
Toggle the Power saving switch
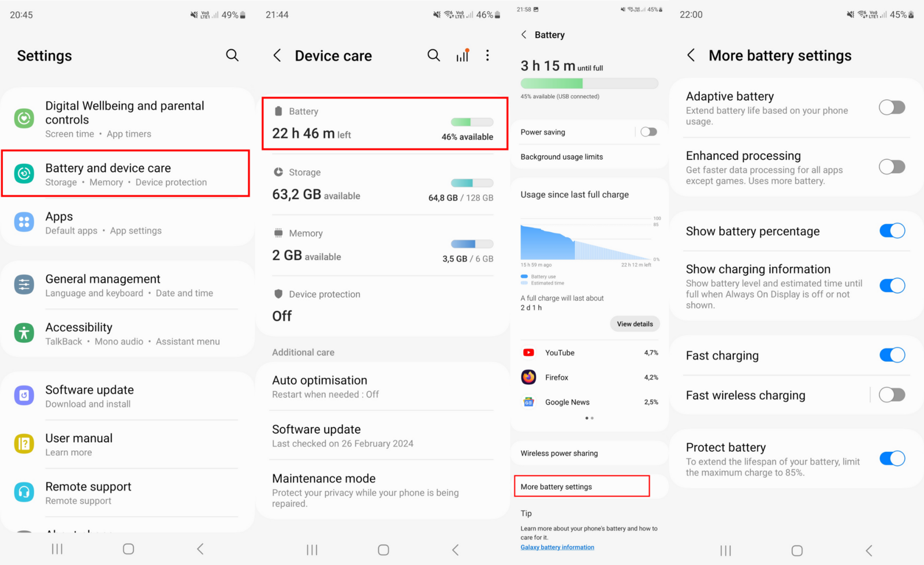click(x=649, y=132)
